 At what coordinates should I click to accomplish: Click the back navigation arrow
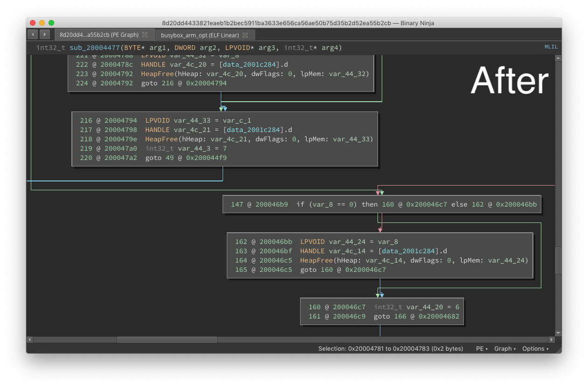[33, 35]
